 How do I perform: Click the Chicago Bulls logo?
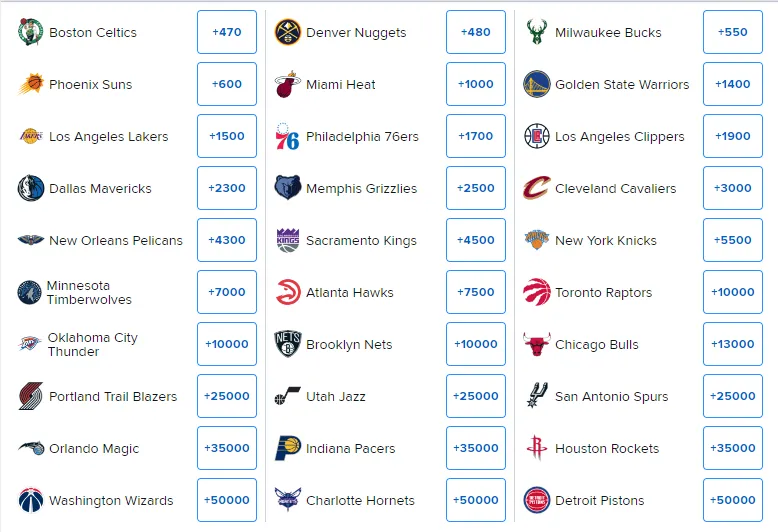[537, 344]
